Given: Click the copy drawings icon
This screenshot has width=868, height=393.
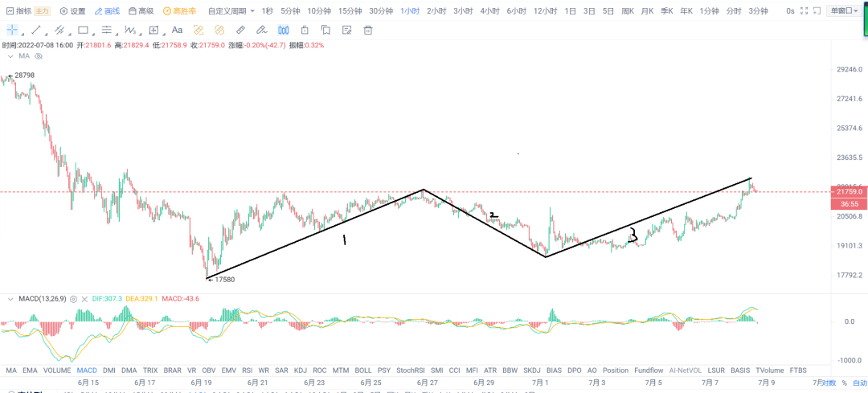Looking at the screenshot, I should [325, 30].
